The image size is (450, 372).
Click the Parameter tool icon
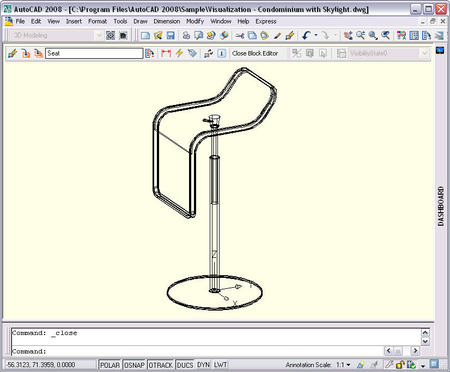click(x=166, y=53)
